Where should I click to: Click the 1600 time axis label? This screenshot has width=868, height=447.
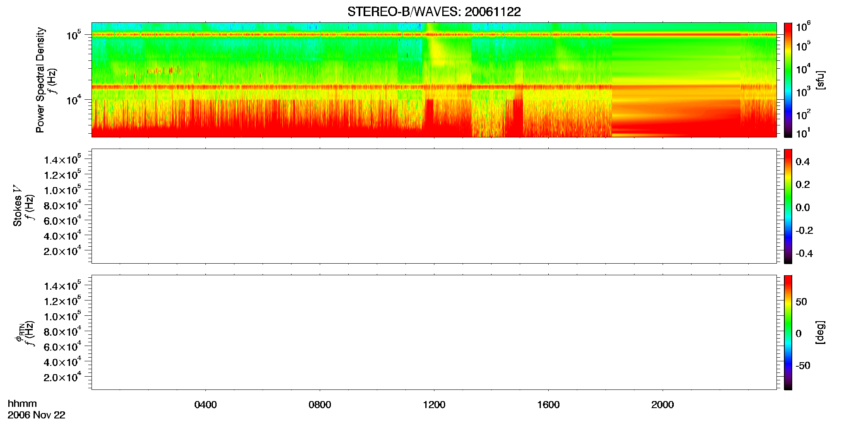[x=548, y=405]
